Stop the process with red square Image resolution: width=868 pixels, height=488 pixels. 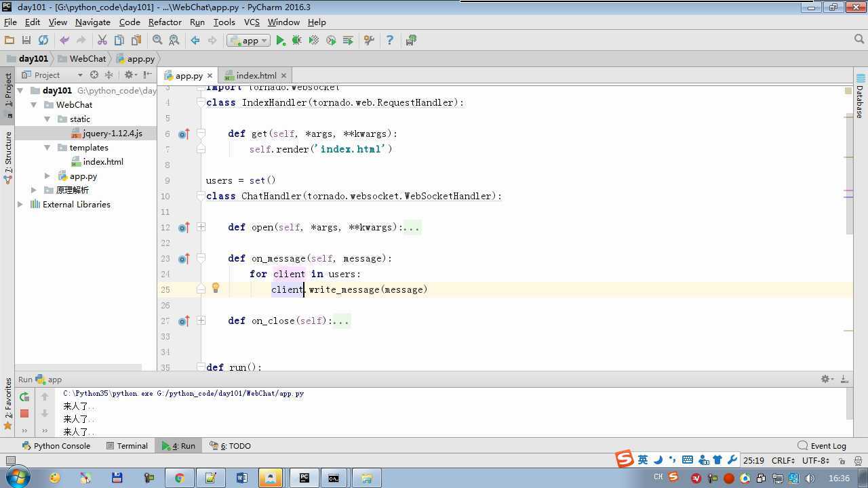point(24,413)
